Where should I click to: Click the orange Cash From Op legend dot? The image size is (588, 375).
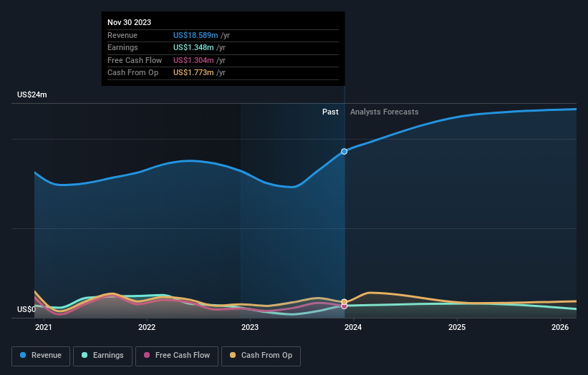[x=233, y=355]
